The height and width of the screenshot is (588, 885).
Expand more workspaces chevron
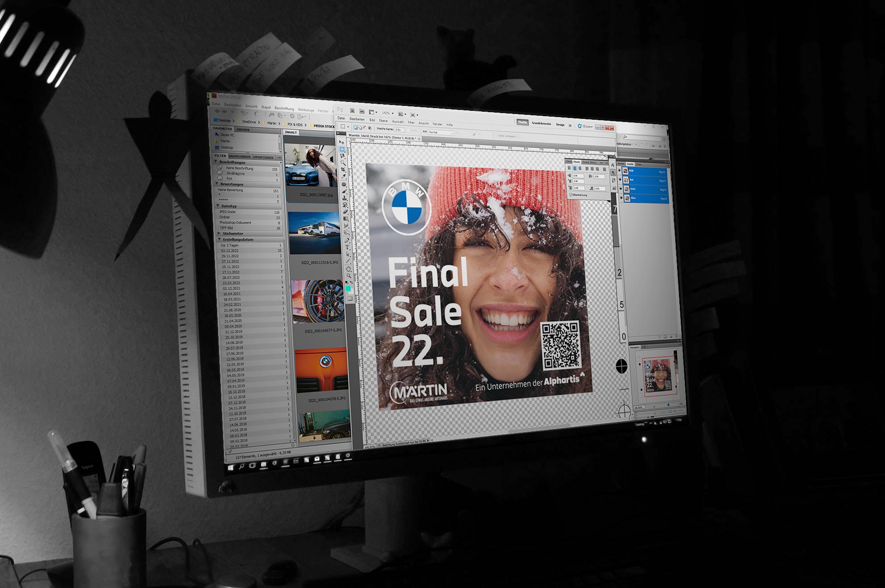click(570, 126)
